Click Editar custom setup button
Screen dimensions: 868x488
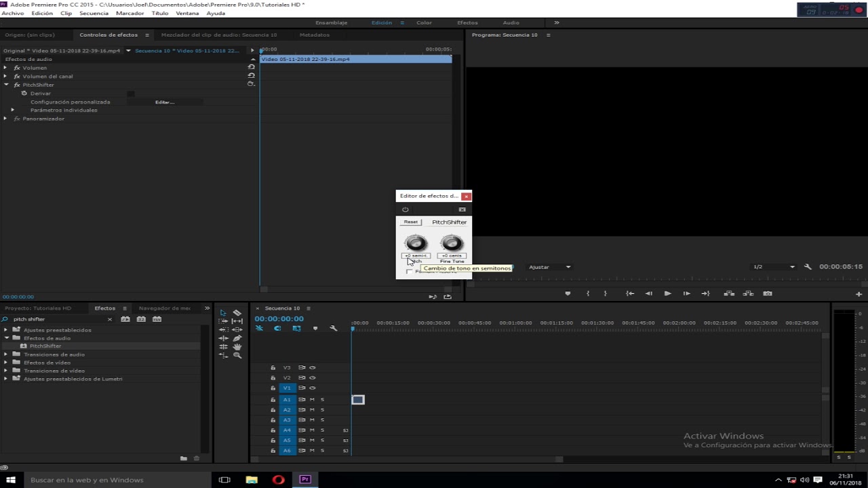point(165,102)
